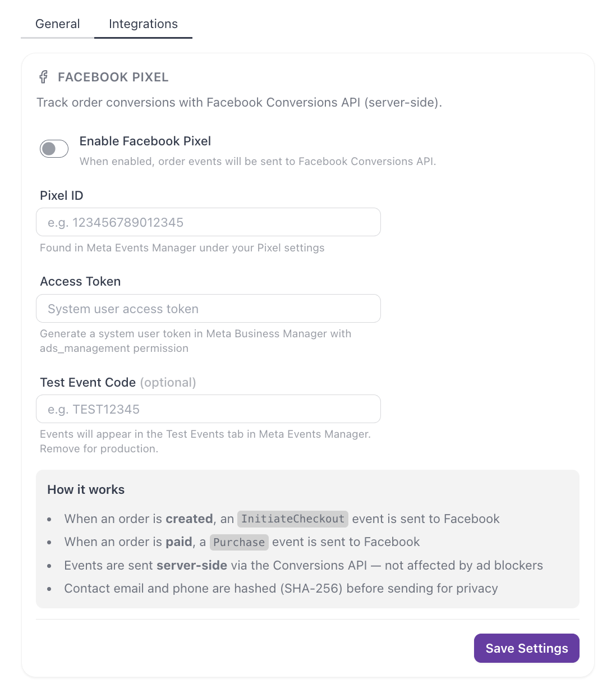The height and width of the screenshot is (697, 616).
Task: Save Settings with the purple button
Action: [x=526, y=648]
